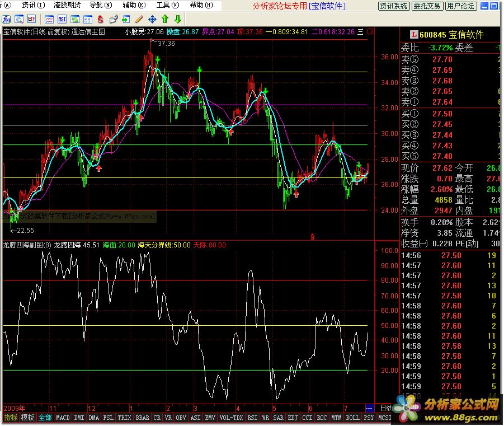Switch to the ROC indicator tab
Image resolution: width=504 pixels, height=426 pixels.
point(322,418)
